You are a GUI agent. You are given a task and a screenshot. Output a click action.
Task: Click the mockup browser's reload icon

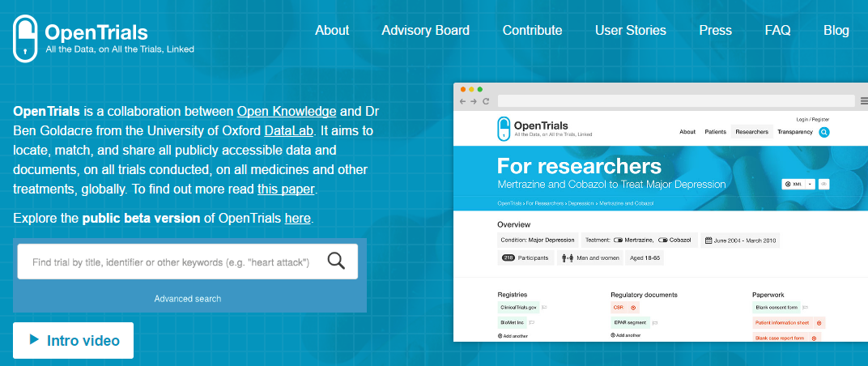[486, 101]
